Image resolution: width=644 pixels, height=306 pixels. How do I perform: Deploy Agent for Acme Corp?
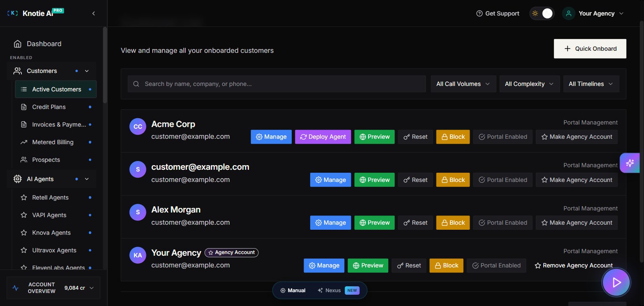pos(323,137)
